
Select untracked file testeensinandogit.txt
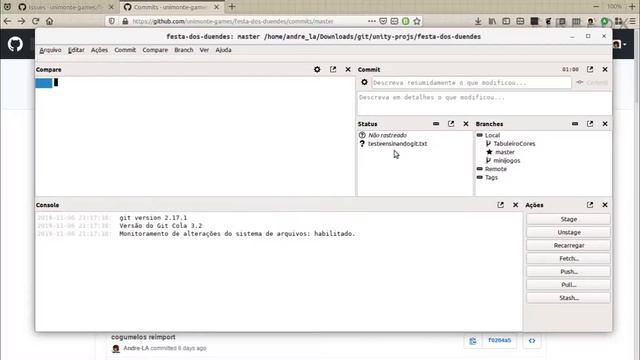pos(397,144)
